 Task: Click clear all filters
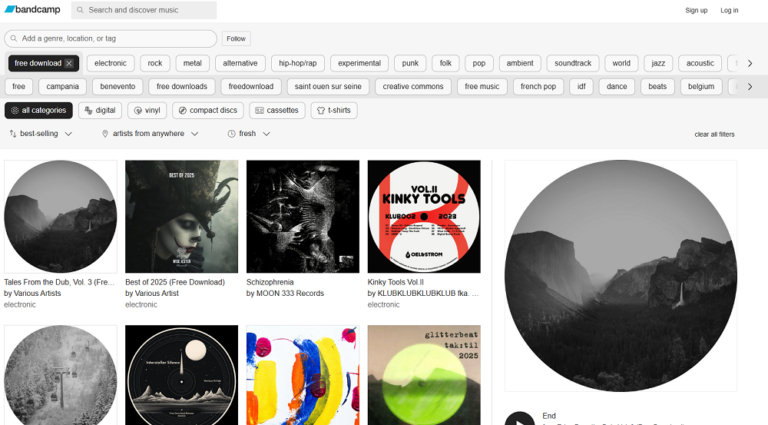(714, 134)
